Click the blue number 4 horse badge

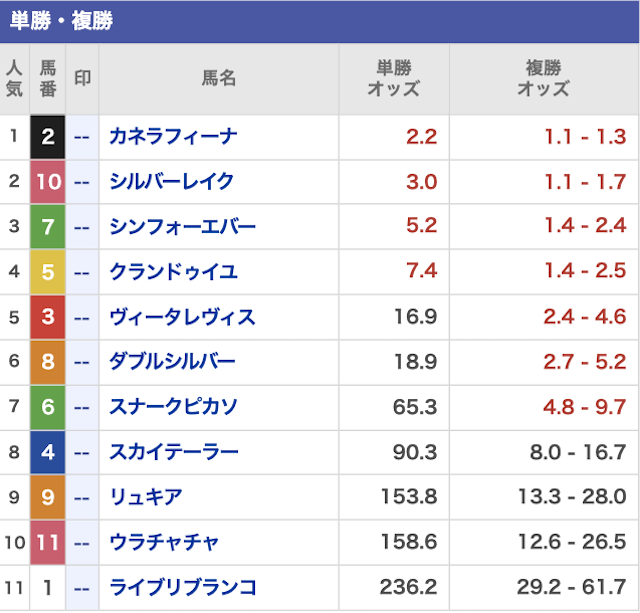[x=48, y=452]
